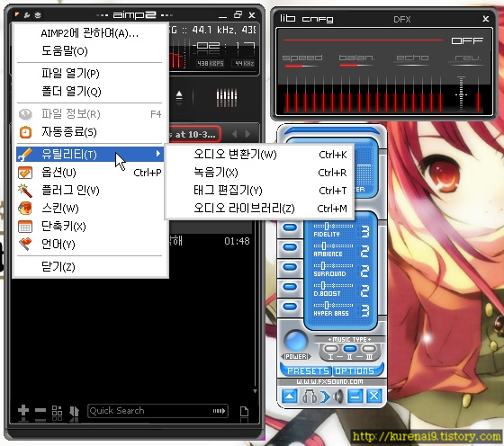The height and width of the screenshot is (446, 504).
Task: Visit the www.fxsound.com link in DFX
Action: [329, 382]
